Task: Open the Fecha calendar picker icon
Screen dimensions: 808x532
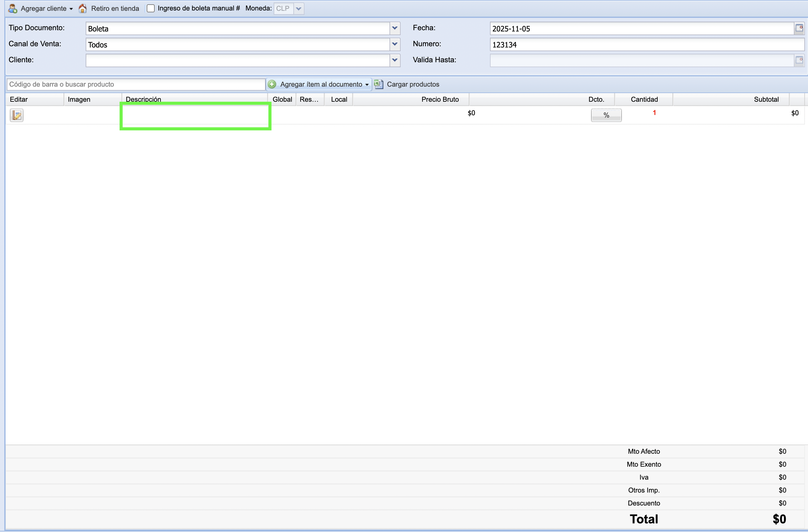Action: [799, 28]
